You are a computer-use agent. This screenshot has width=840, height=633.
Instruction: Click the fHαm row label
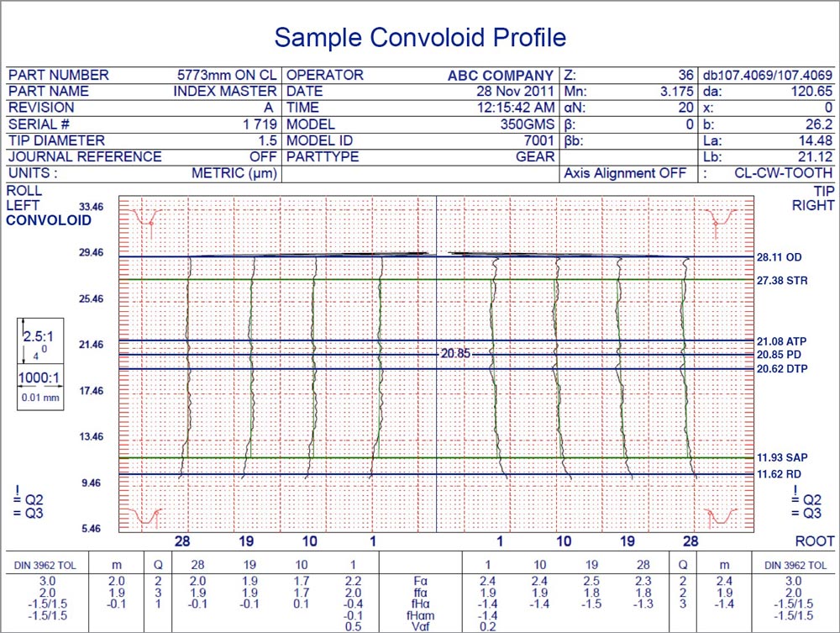click(421, 616)
